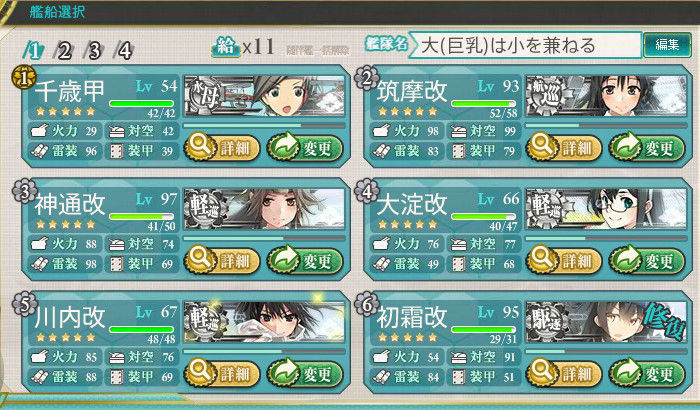This screenshot has width=700, height=410.
Task: Click flagship number 1 gold badge
Action: 23,77
